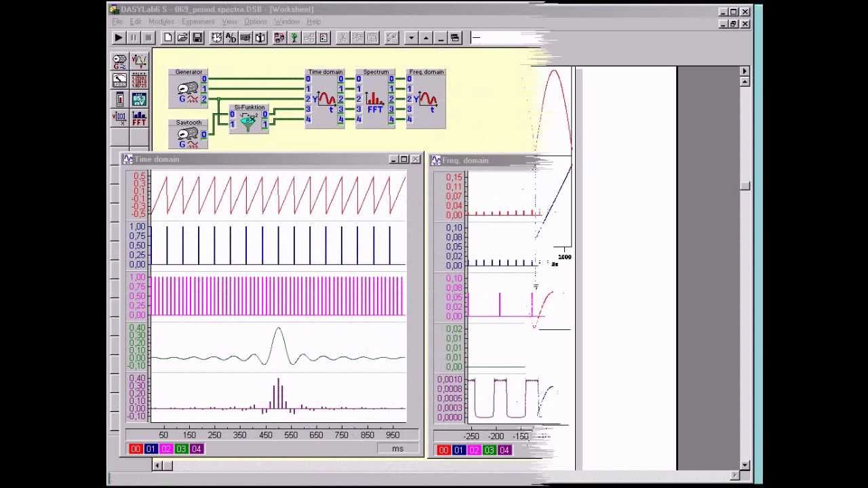This screenshot has width=868, height=488.
Task: Click the paste icon in the toolbar
Action: pos(372,38)
